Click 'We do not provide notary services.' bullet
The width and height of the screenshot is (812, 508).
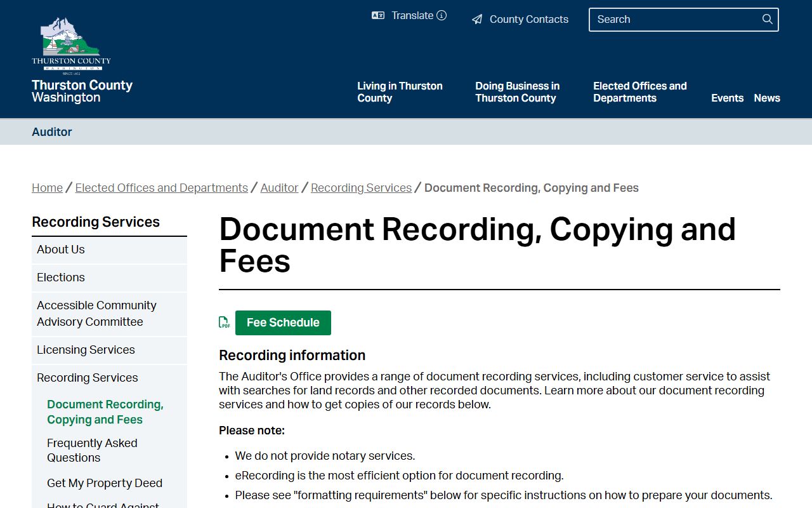pyautogui.click(x=325, y=456)
